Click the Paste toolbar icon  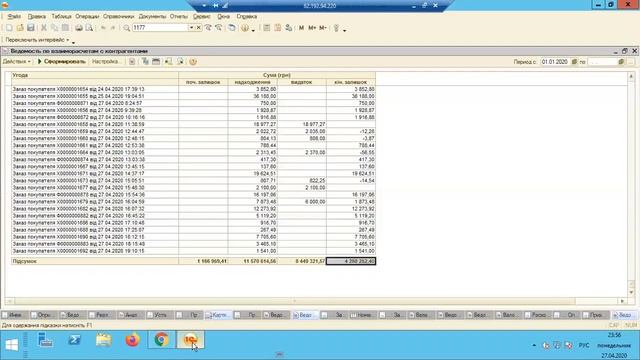(x=65, y=28)
